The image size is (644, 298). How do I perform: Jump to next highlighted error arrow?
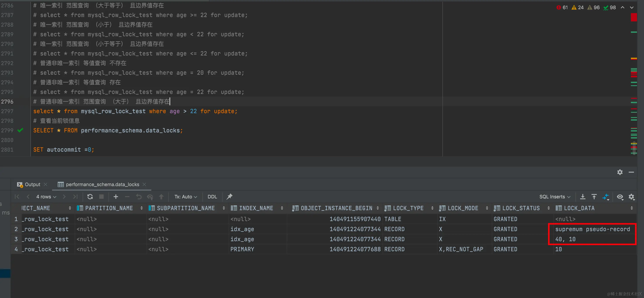click(632, 7)
